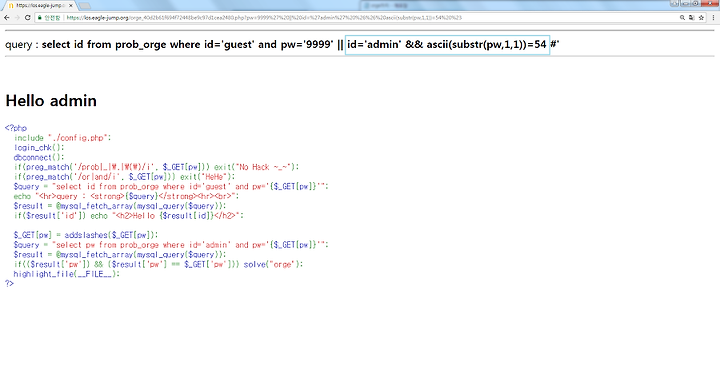The width and height of the screenshot is (720, 389).
Task: Click the preg_match "HeHe" code line
Action: (124, 177)
